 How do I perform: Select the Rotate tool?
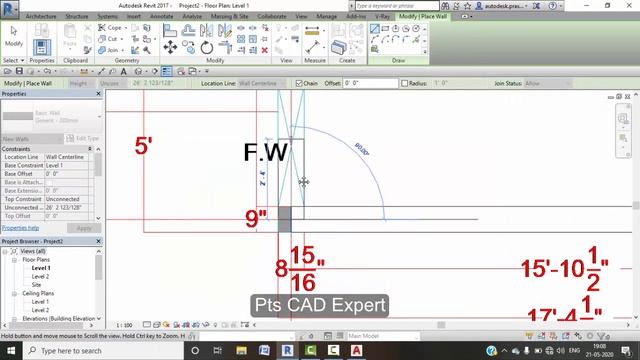coord(207,47)
